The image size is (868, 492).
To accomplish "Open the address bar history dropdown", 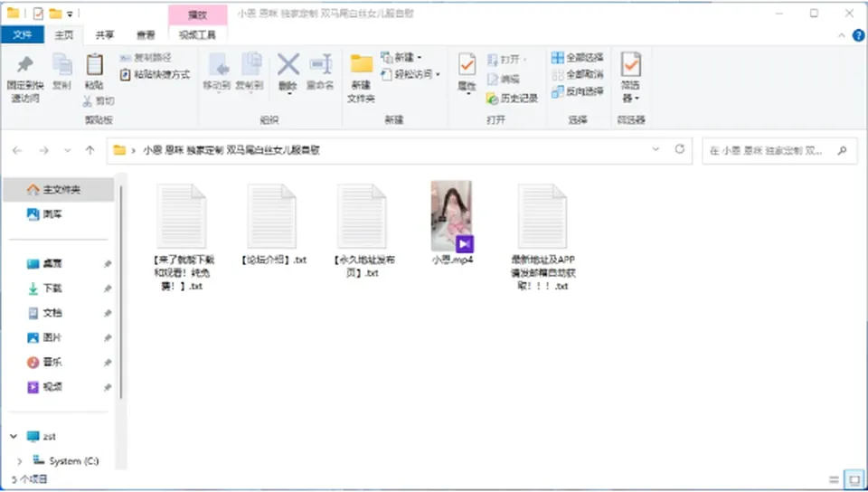I will (x=656, y=149).
